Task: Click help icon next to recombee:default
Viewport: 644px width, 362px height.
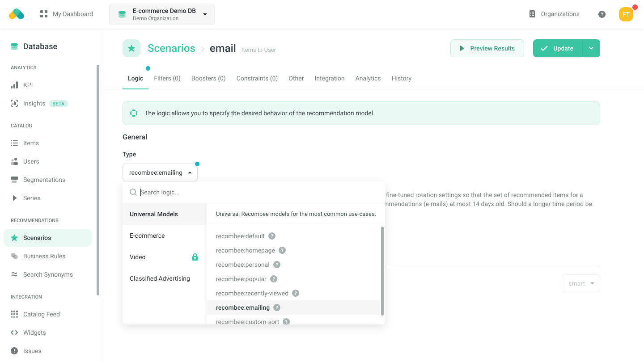Action: pyautogui.click(x=272, y=236)
